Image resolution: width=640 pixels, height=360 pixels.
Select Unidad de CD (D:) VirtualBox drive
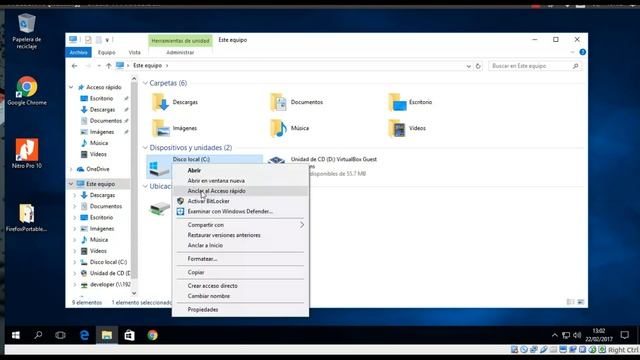[x=333, y=159]
